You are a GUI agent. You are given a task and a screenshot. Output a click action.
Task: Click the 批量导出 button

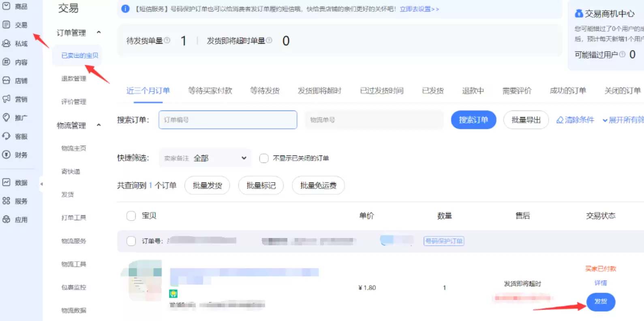(526, 120)
